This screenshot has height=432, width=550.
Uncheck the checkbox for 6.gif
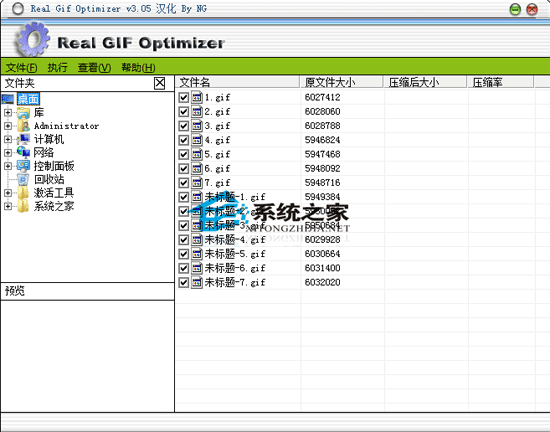[x=183, y=168]
